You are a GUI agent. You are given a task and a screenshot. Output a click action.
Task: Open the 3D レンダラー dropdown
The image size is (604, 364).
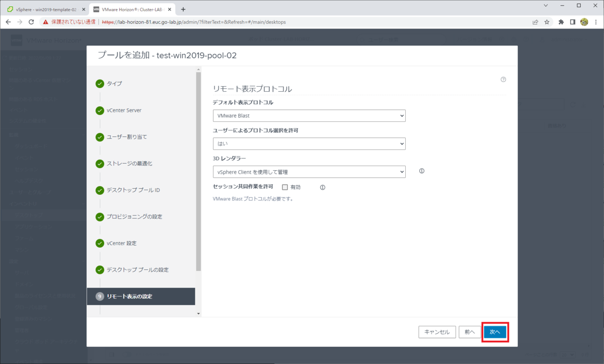pos(309,172)
